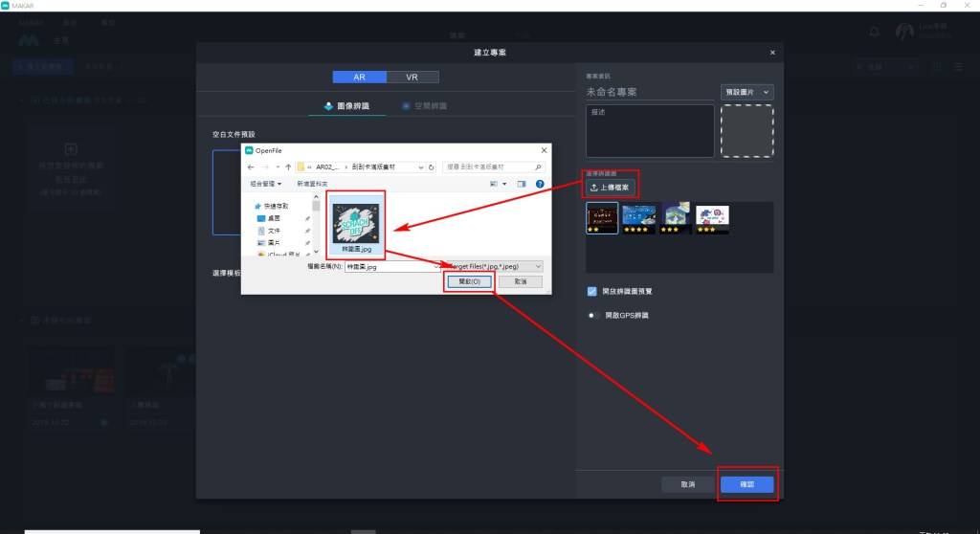Image resolution: width=980 pixels, height=534 pixels.
Task: Select the 辨識圖.jpg file thumbnail
Action: coord(355,226)
